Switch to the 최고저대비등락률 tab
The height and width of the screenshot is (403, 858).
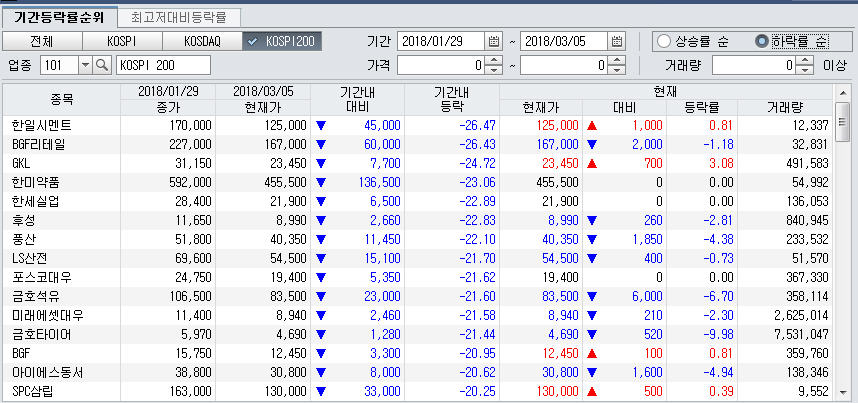[179, 18]
